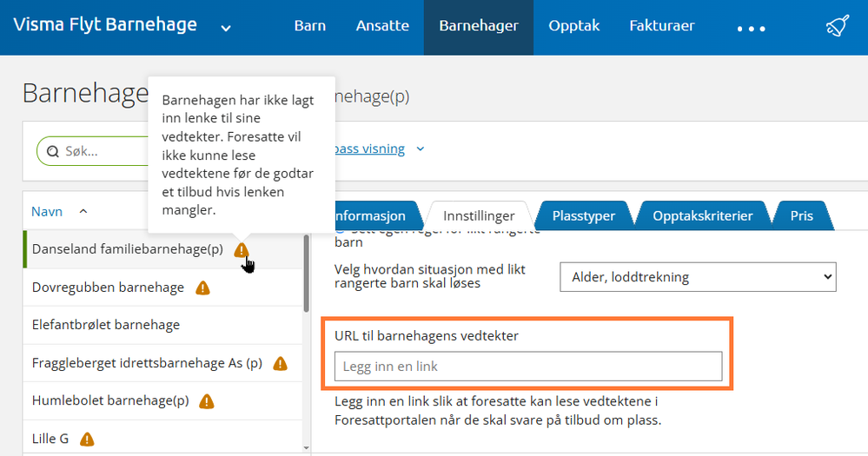This screenshot has height=456, width=868.
Task: Click the list scrollbar down arrow
Action: tap(306, 447)
